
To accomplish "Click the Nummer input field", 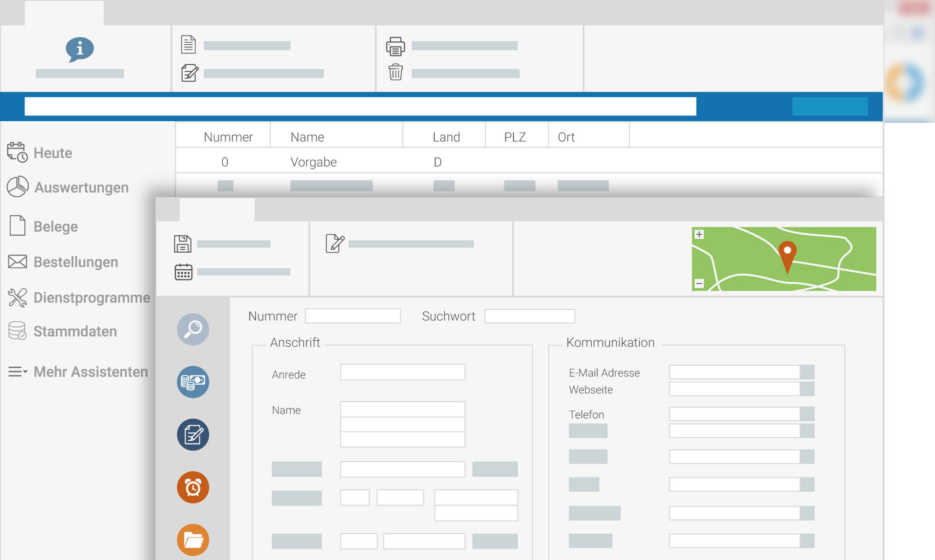I will [x=353, y=316].
